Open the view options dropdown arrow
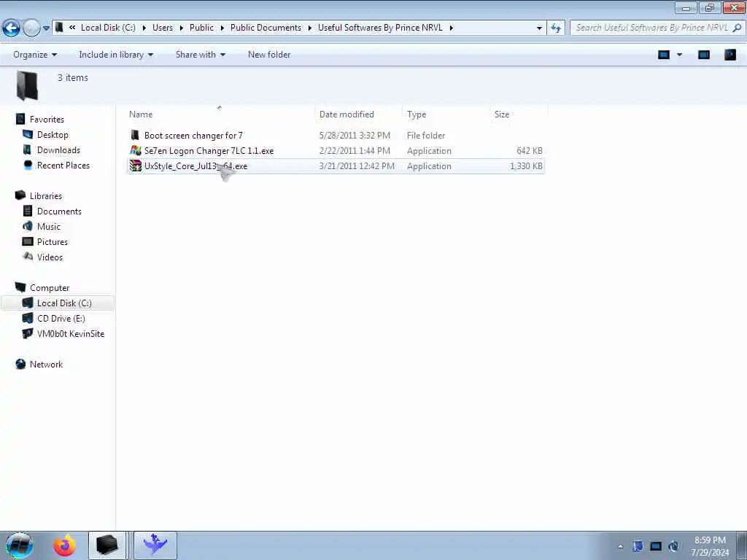Image resolution: width=747 pixels, height=560 pixels. [680, 55]
